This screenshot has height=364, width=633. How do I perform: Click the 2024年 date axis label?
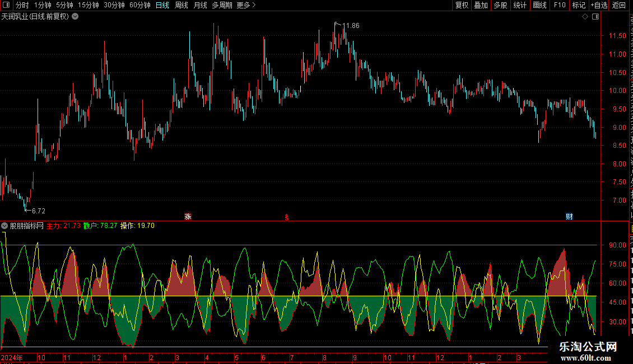point(12,357)
